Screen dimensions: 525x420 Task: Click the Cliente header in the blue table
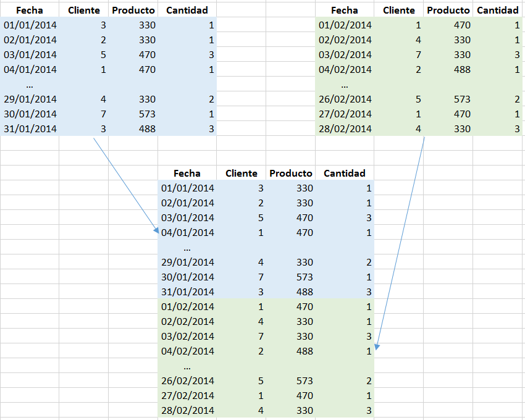tap(83, 10)
